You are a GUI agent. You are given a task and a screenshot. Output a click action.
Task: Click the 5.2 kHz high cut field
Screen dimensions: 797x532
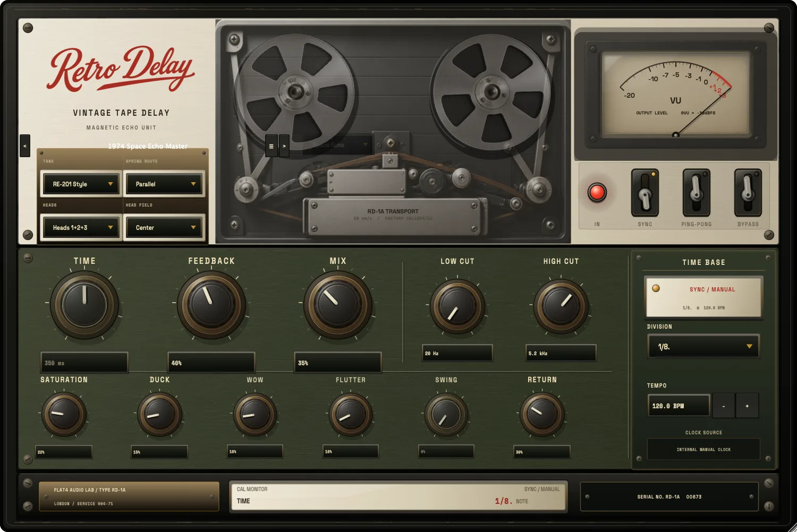[561, 353]
